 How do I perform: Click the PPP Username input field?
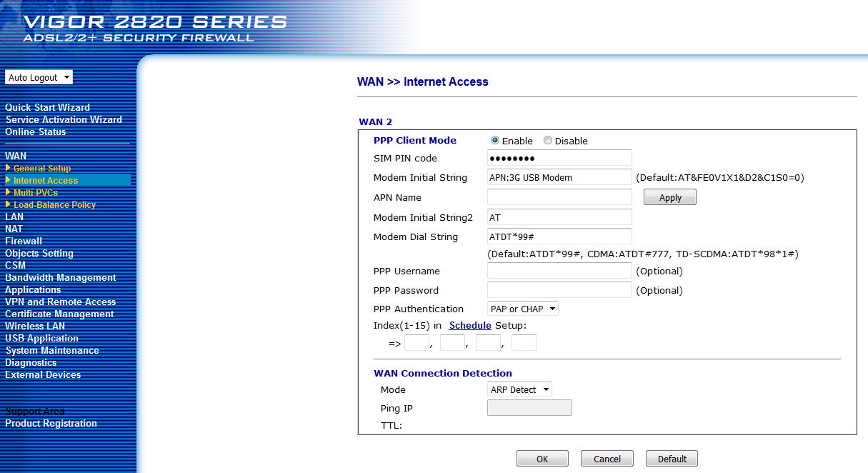[x=559, y=271]
